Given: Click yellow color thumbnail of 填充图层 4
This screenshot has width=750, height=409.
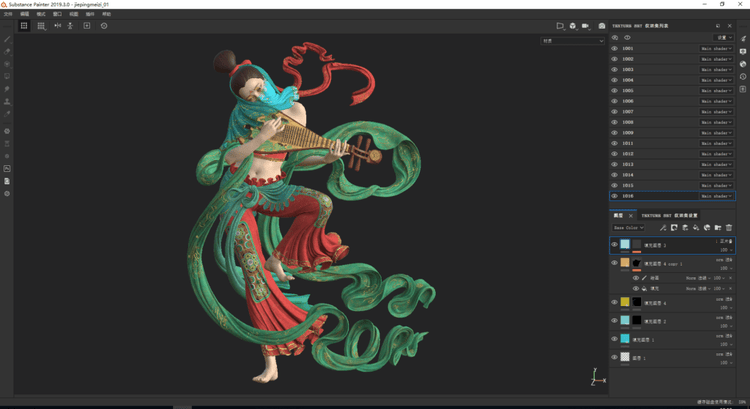Looking at the screenshot, I should tap(625, 302).
